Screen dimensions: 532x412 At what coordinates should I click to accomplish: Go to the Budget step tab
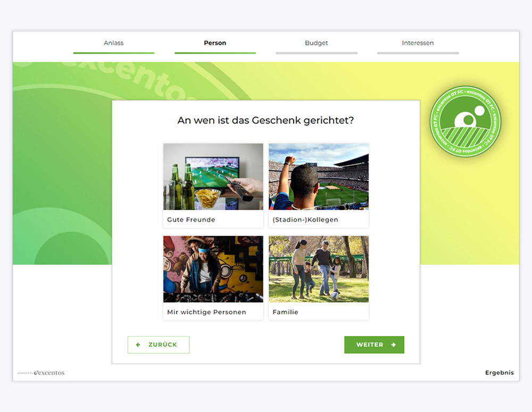[316, 43]
